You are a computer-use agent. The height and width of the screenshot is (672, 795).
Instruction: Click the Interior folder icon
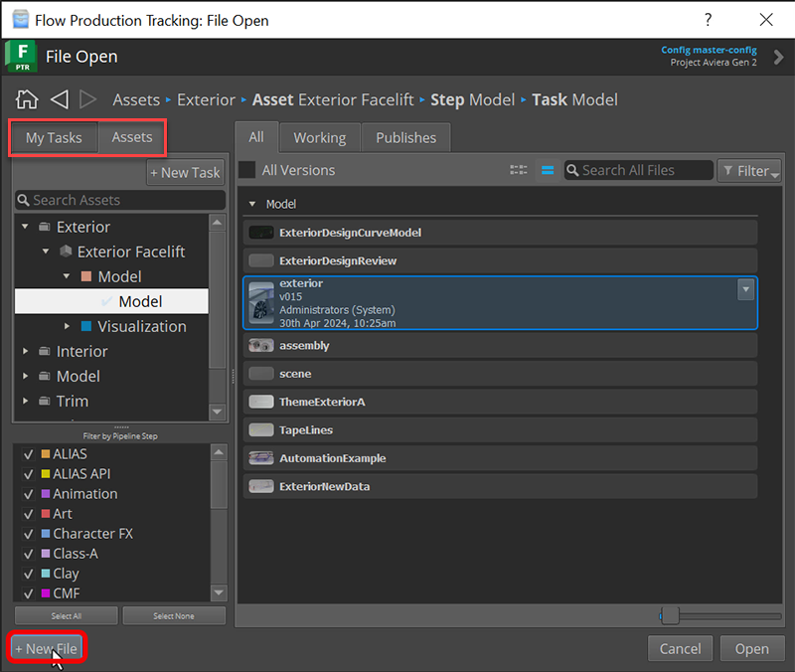pyautogui.click(x=45, y=351)
